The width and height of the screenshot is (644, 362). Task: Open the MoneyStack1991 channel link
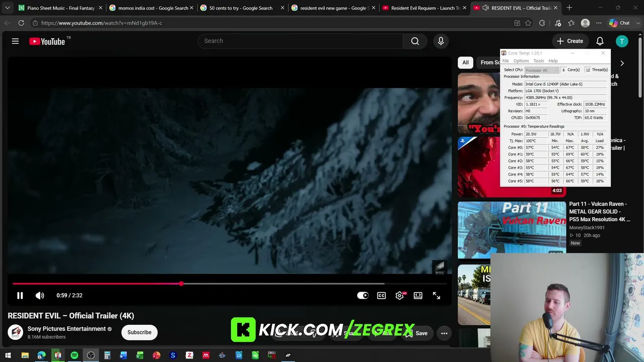pyautogui.click(x=587, y=228)
